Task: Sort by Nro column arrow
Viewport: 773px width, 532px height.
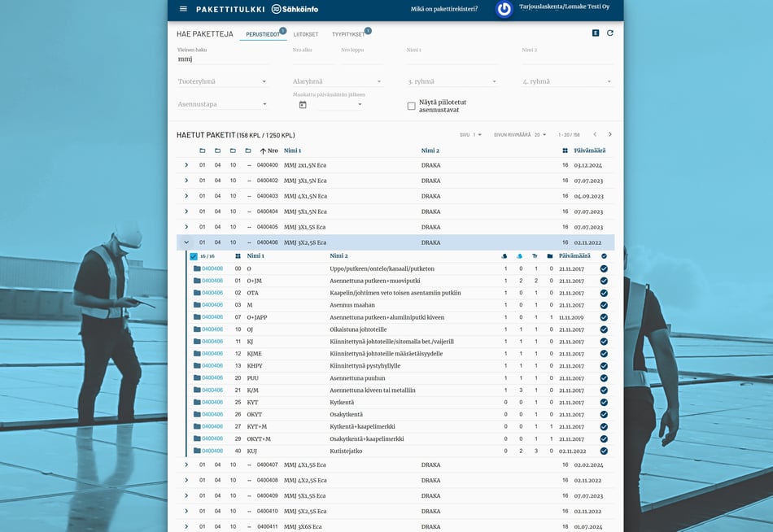Action: pos(263,150)
